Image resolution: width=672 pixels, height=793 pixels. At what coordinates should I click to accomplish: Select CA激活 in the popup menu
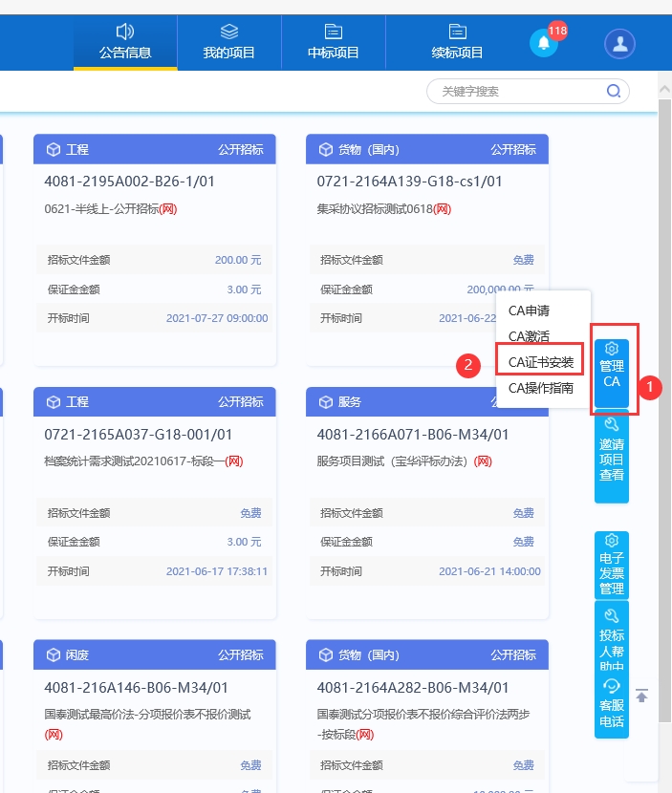click(529, 336)
